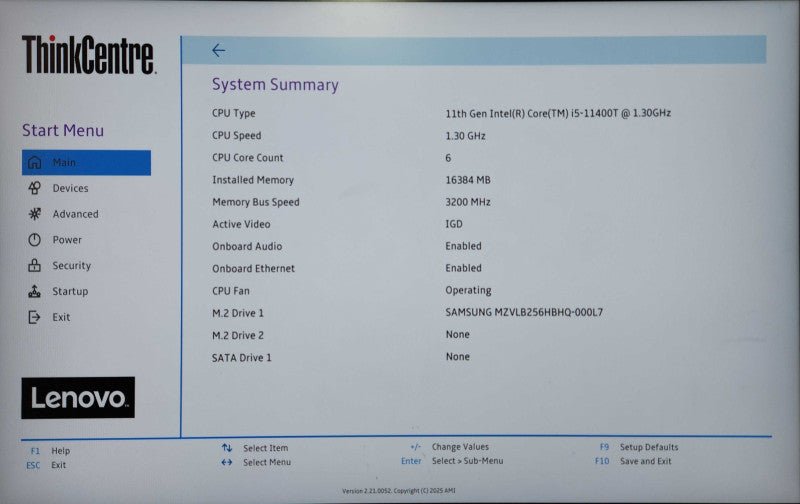
Task: Click the ThinkCentre logo
Action: coord(89,55)
